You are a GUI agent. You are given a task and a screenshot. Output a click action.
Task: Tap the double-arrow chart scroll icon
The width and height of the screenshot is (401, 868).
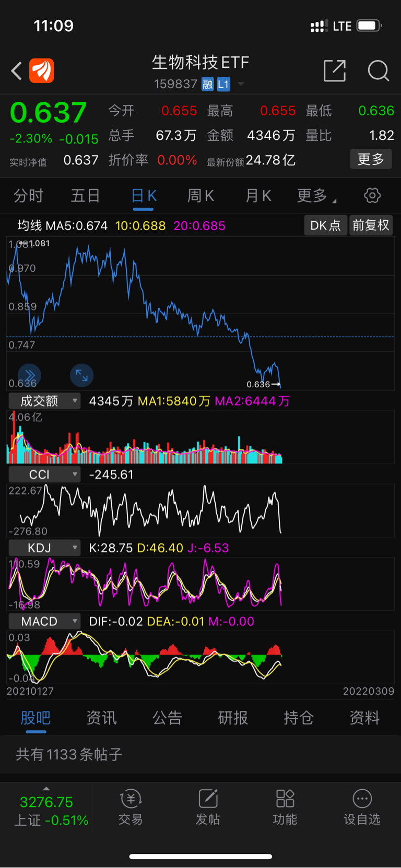tap(30, 375)
